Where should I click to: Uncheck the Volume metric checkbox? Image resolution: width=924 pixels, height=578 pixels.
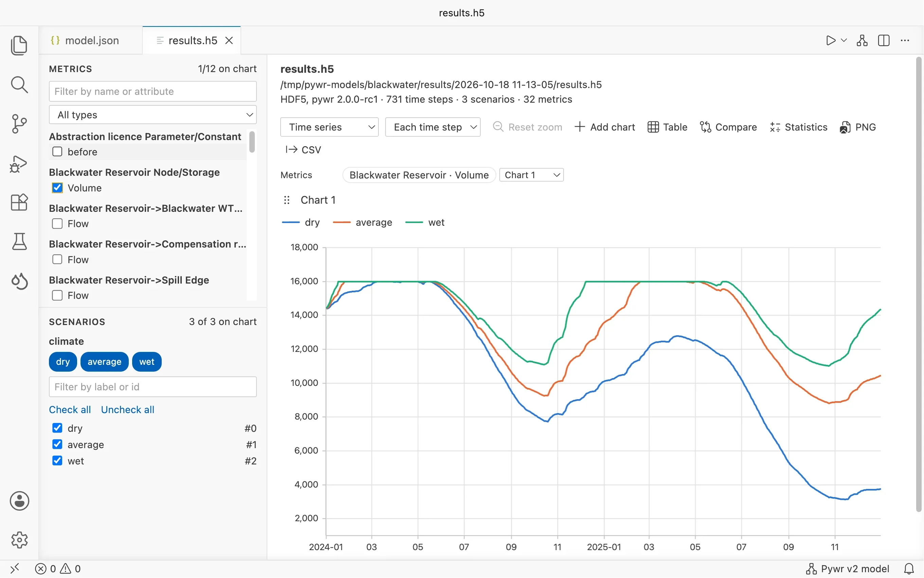click(x=57, y=188)
